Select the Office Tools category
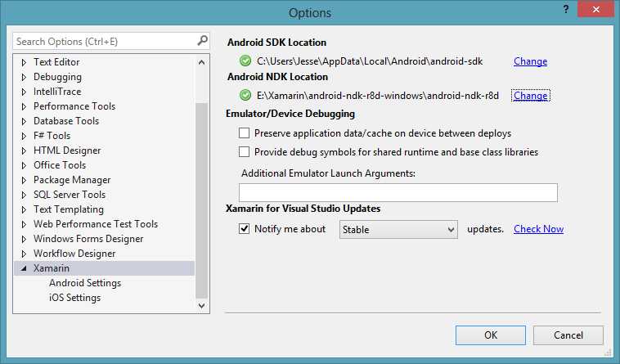620x364 pixels. pos(60,165)
